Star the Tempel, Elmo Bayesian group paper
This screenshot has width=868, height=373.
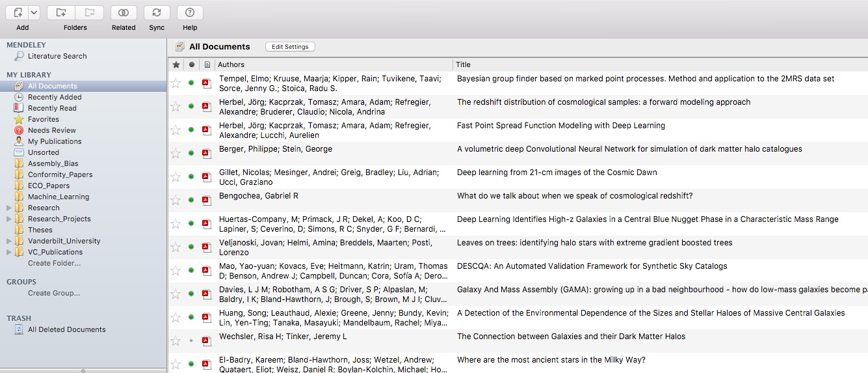(176, 83)
